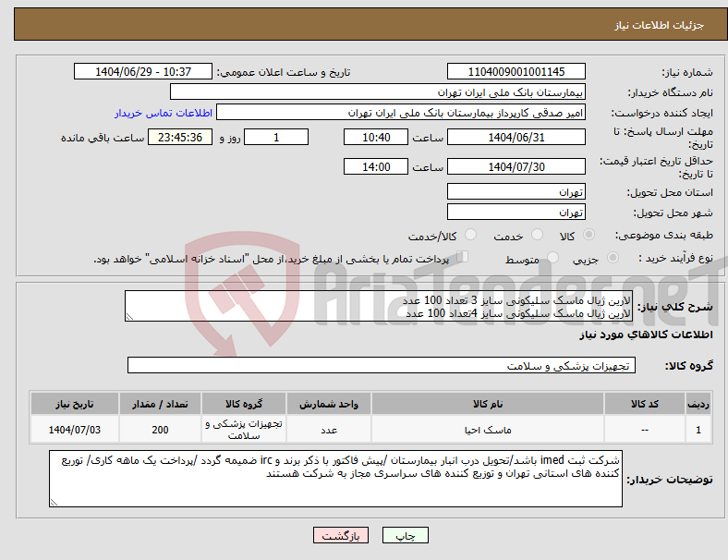This screenshot has height=560, width=728.
Task: Click the remaining days field showing 1
Action: click(x=276, y=137)
